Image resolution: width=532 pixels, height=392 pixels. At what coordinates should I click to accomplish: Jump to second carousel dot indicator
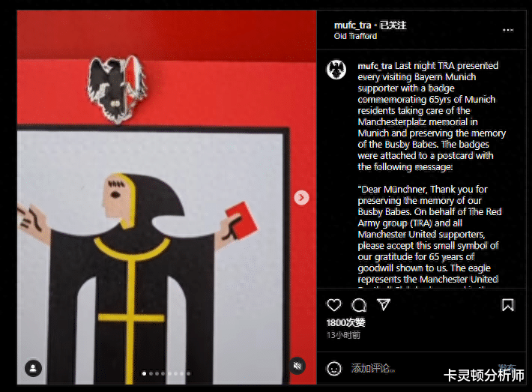[151, 373]
